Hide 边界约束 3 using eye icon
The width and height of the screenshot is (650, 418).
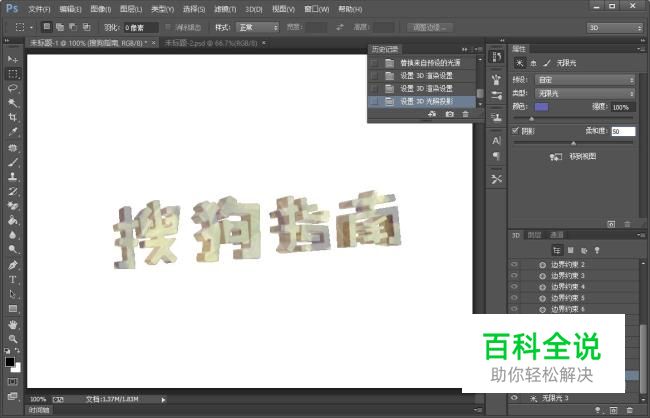(x=514, y=275)
